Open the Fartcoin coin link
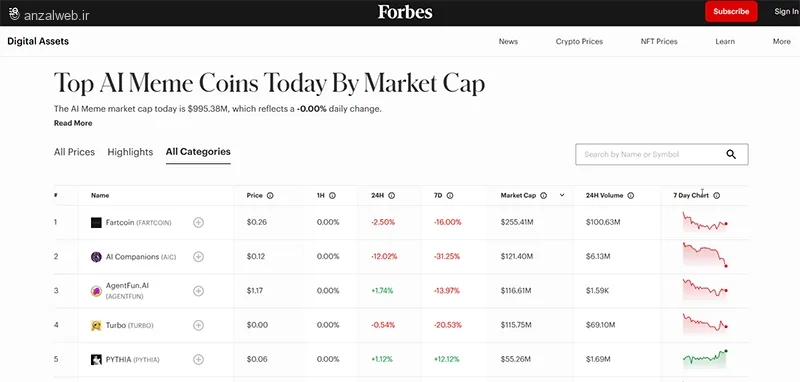This screenshot has width=800, height=382. 120,222
